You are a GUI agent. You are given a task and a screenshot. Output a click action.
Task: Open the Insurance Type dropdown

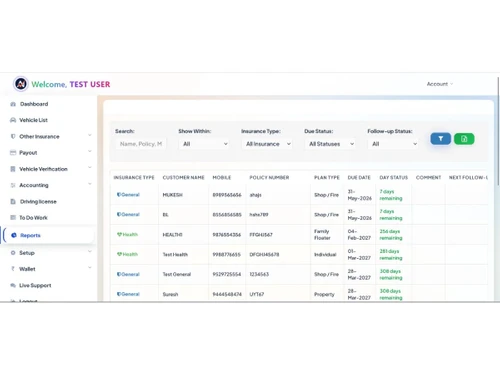pyautogui.click(x=267, y=144)
